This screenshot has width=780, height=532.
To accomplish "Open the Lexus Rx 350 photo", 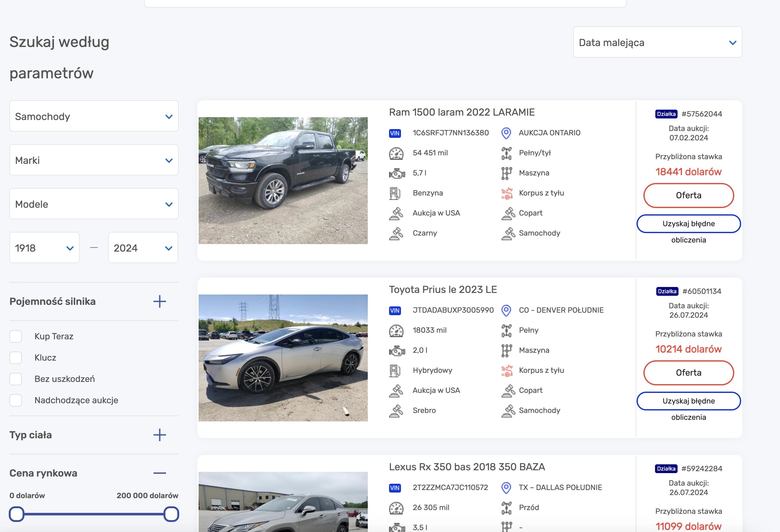I will 283,502.
